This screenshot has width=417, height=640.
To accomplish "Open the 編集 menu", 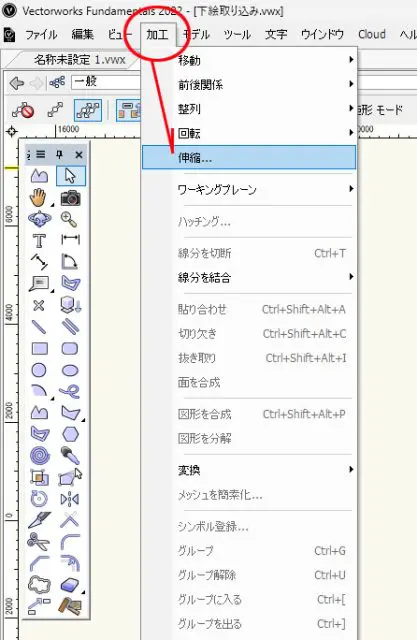I will pyautogui.click(x=82, y=34).
